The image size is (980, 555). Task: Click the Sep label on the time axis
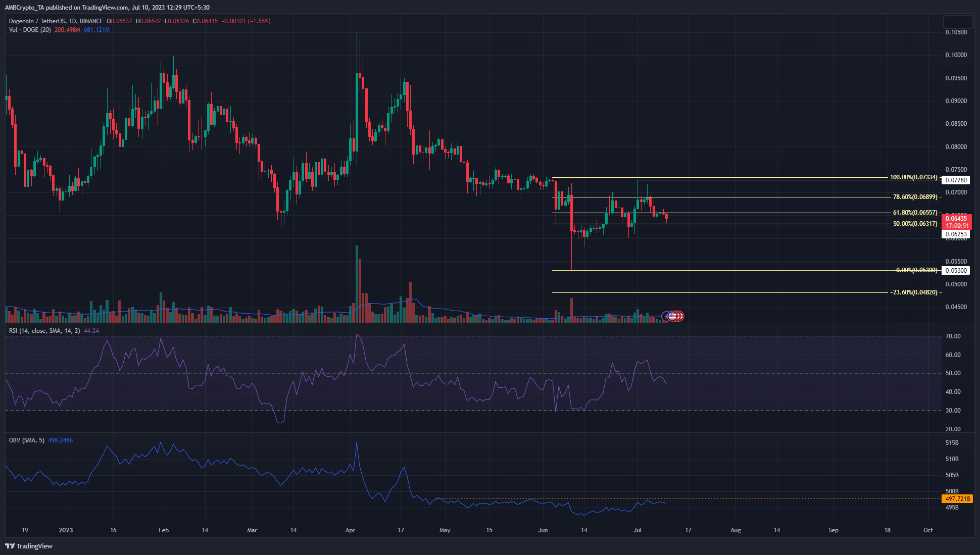click(x=834, y=530)
